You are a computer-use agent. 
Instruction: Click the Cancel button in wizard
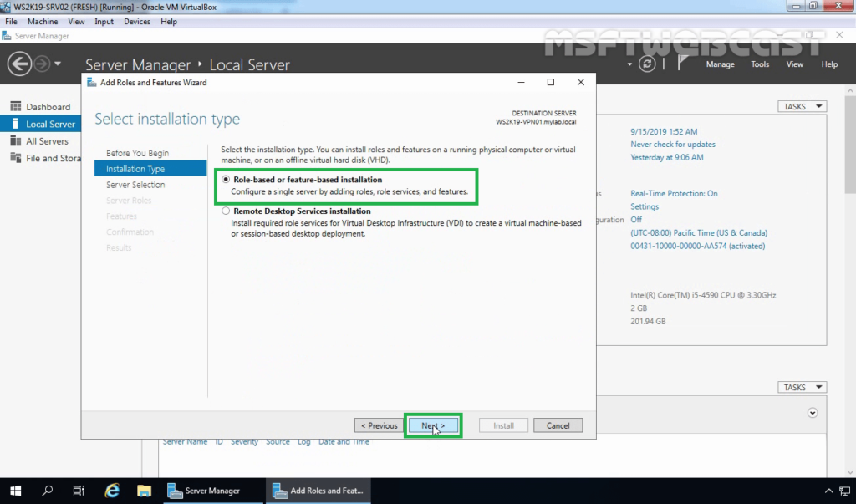pyautogui.click(x=558, y=425)
